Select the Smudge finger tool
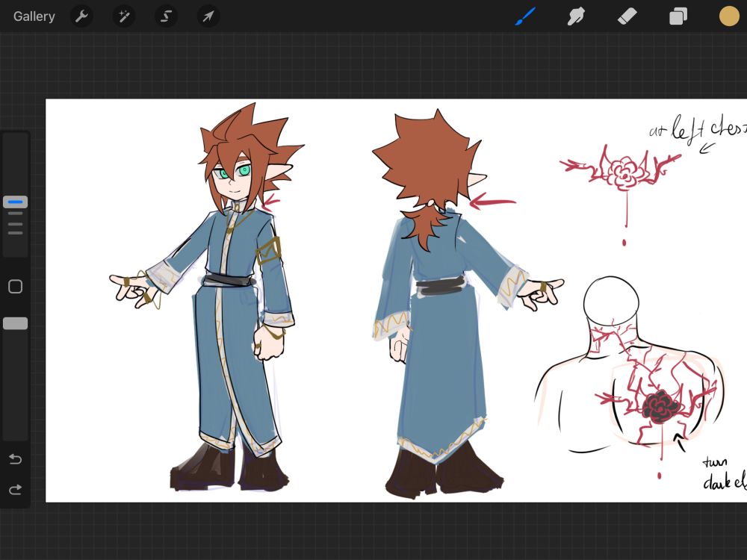The height and width of the screenshot is (560, 747). (576, 16)
